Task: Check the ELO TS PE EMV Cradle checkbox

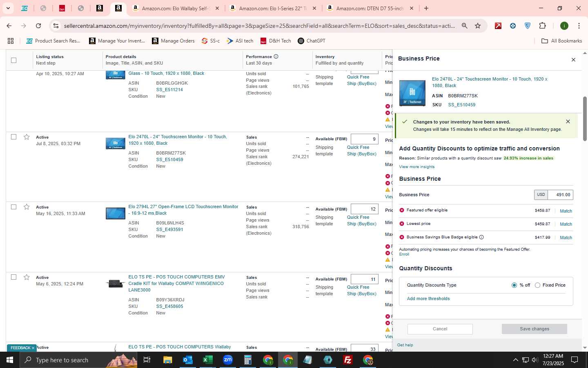Action: 13,277
